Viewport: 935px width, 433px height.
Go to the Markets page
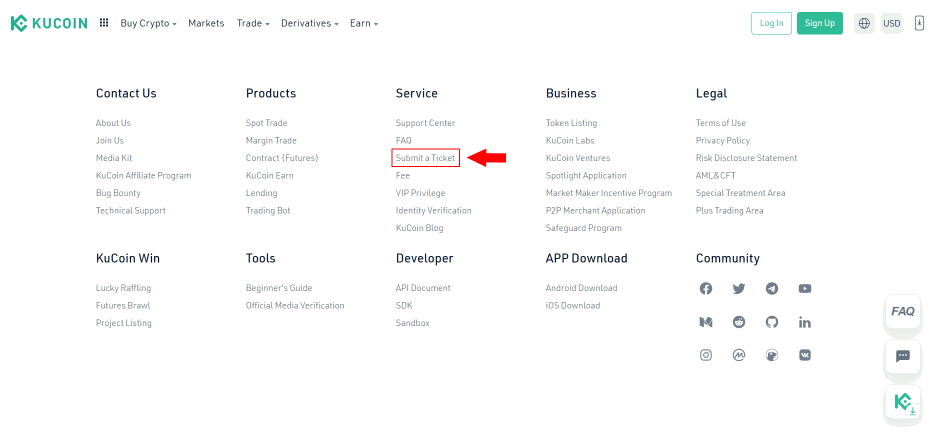(206, 23)
